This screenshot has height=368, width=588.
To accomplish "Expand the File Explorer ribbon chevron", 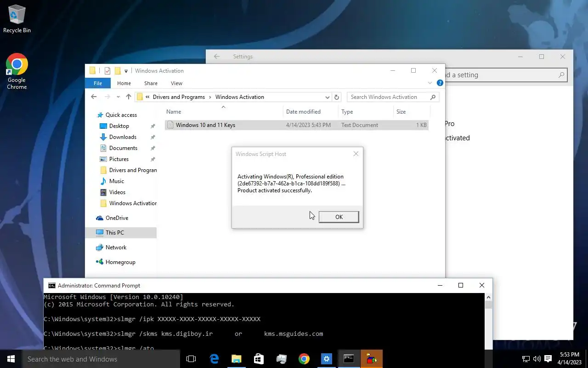I will (x=430, y=83).
